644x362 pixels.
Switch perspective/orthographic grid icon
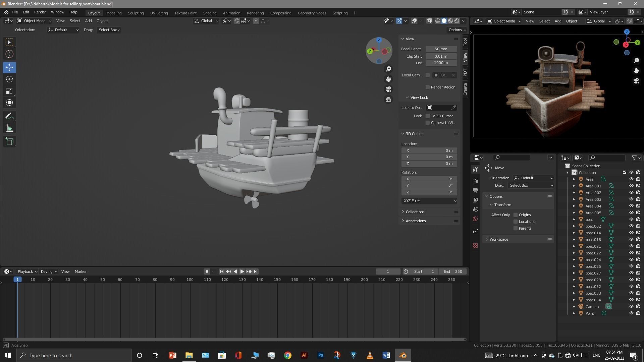click(x=388, y=99)
